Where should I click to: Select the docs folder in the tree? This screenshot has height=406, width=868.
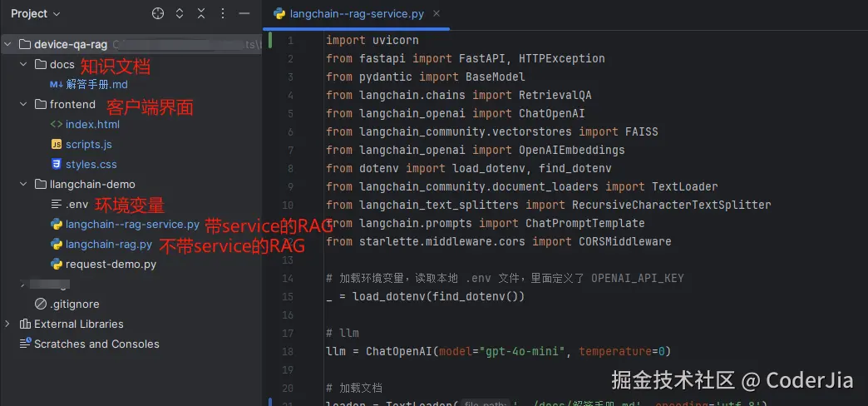62,64
